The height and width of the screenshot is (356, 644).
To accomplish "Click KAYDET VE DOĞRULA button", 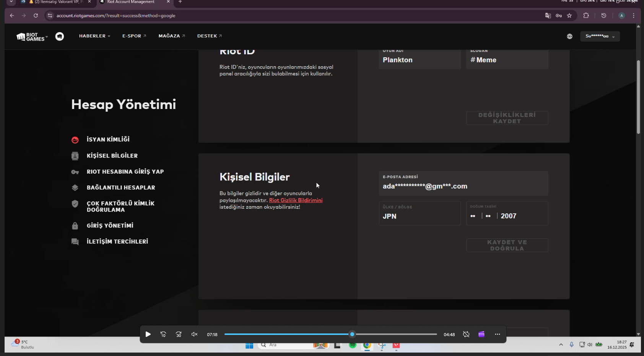I will point(507,245).
